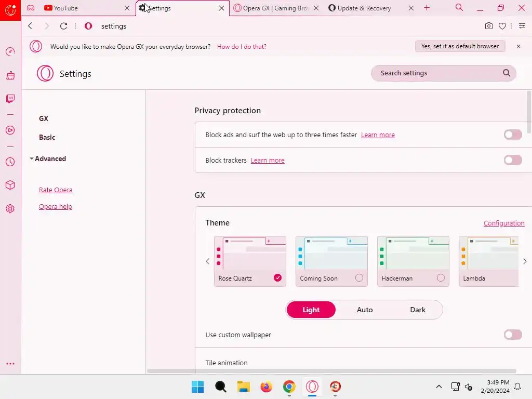
Task: Click the Lambda theme thumbnail
Action: point(488,261)
